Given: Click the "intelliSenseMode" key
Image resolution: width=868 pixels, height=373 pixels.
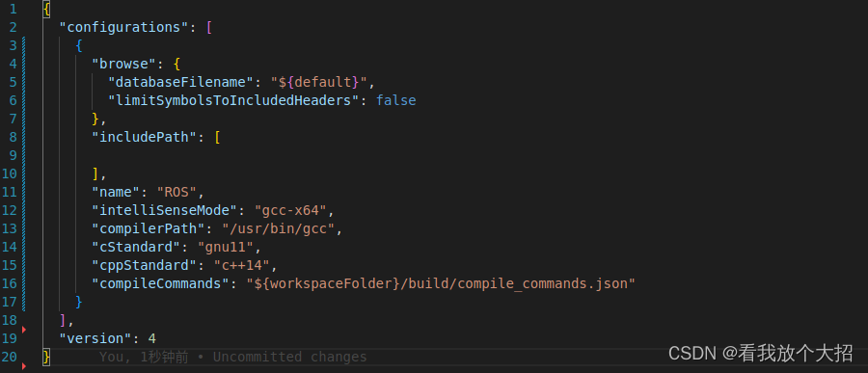Looking at the screenshot, I should tap(164, 210).
